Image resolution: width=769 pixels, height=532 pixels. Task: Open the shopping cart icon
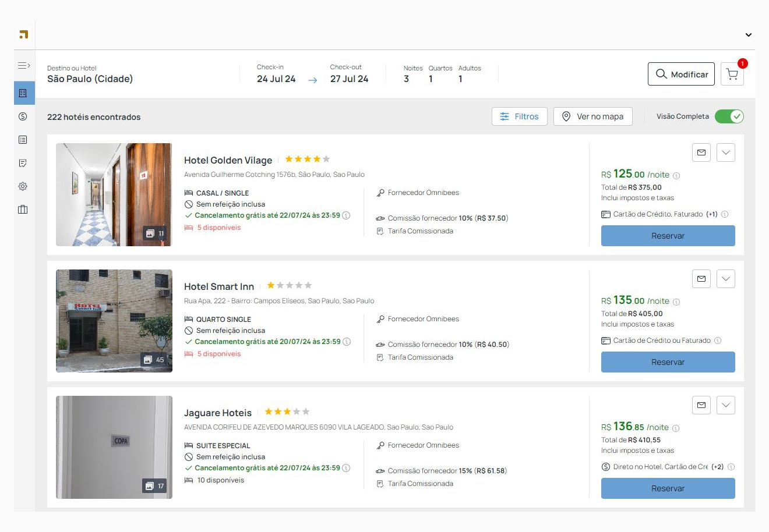[732, 75]
